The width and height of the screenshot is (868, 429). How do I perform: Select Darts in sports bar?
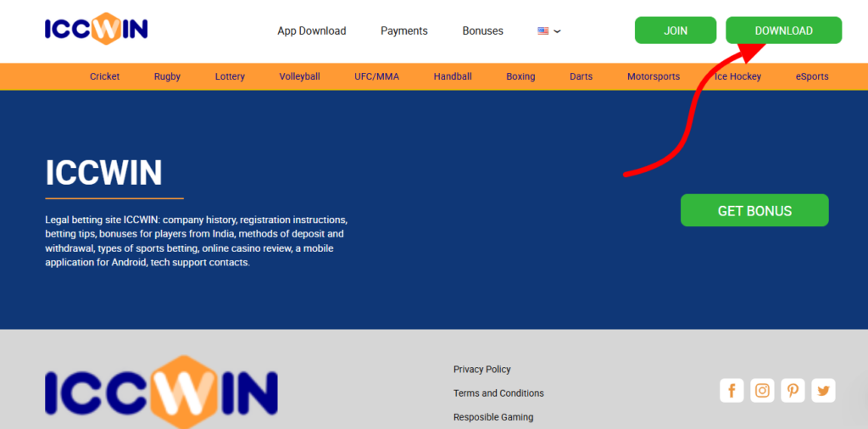[581, 76]
